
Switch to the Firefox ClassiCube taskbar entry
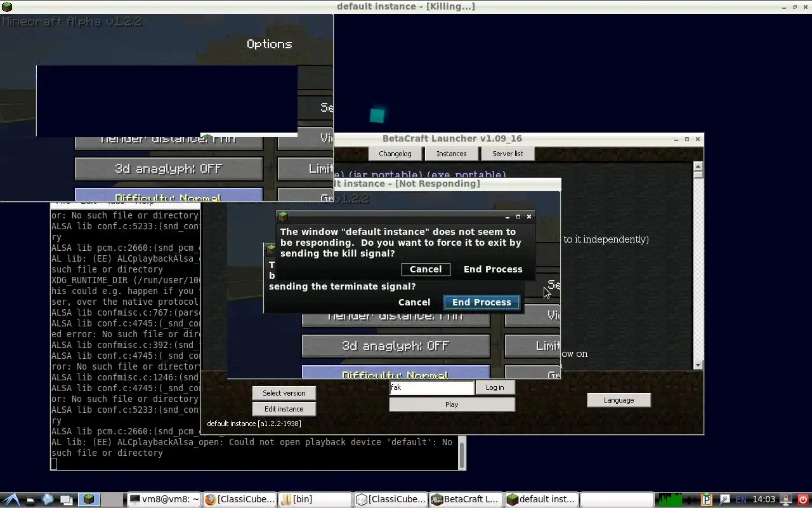(x=240, y=499)
